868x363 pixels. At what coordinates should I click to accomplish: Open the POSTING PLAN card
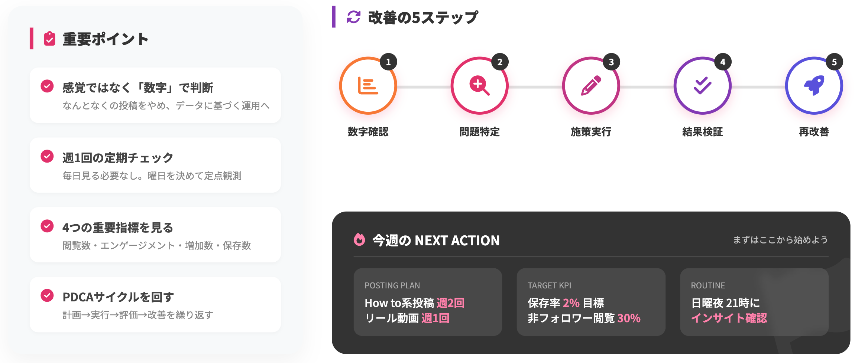pyautogui.click(x=428, y=302)
